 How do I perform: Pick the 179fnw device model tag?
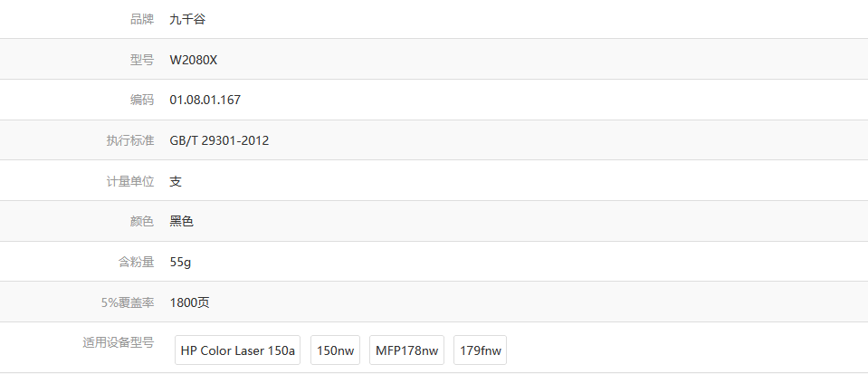pyautogui.click(x=482, y=350)
